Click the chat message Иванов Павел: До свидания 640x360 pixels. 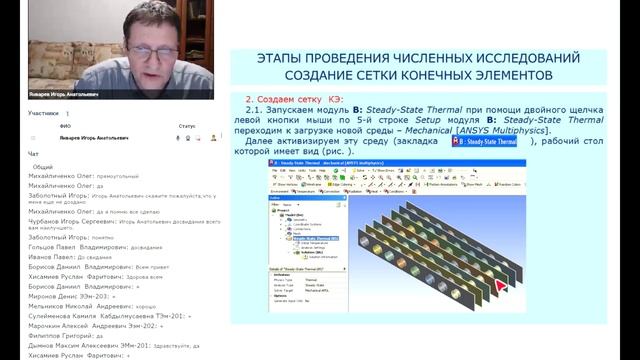click(70, 257)
